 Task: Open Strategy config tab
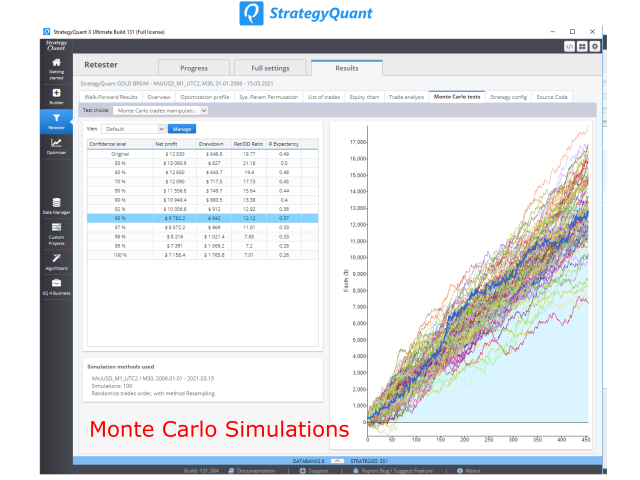click(509, 97)
